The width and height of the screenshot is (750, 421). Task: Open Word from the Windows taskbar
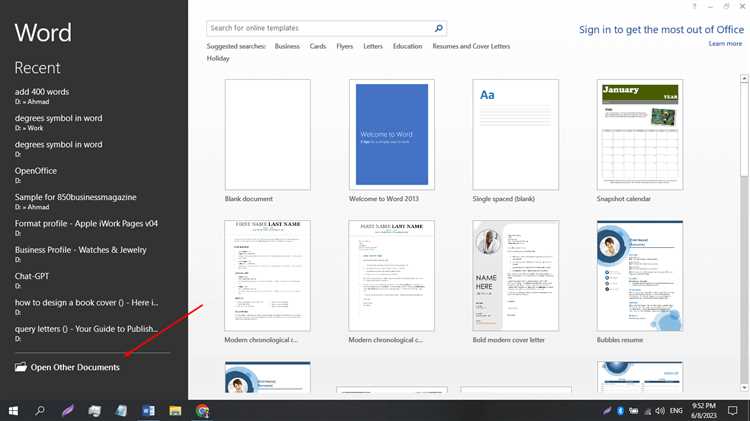[149, 410]
